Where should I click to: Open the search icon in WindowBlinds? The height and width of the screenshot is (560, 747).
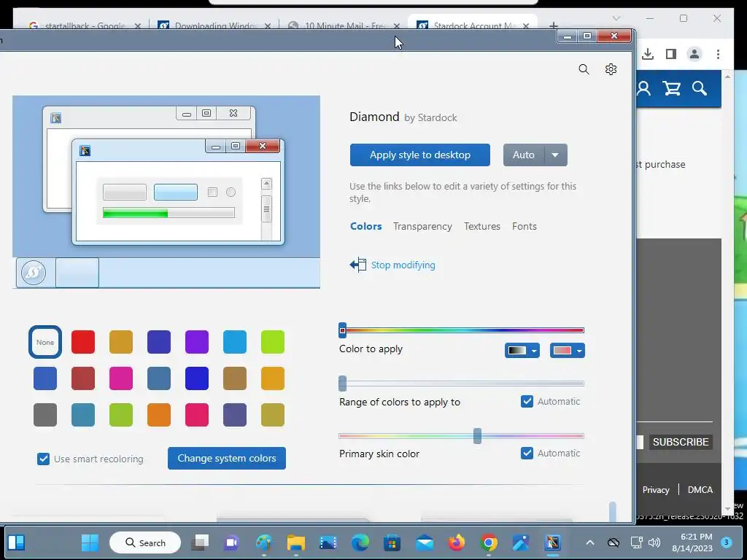584,69
